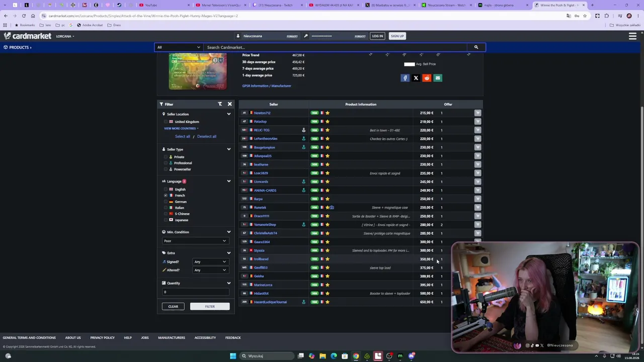Open the Products menu
The width and height of the screenshot is (644, 362).
tap(18, 47)
